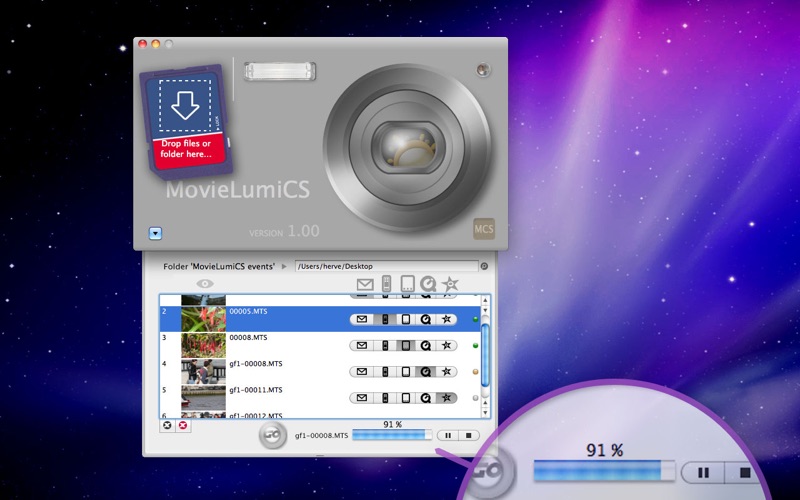The image size is (800, 500).
Task: Stop the current conversion
Action: 468,435
